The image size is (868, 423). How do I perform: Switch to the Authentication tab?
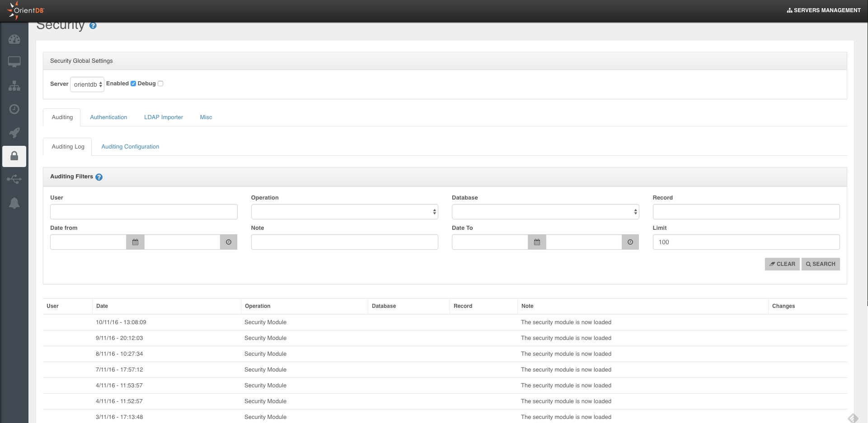108,117
